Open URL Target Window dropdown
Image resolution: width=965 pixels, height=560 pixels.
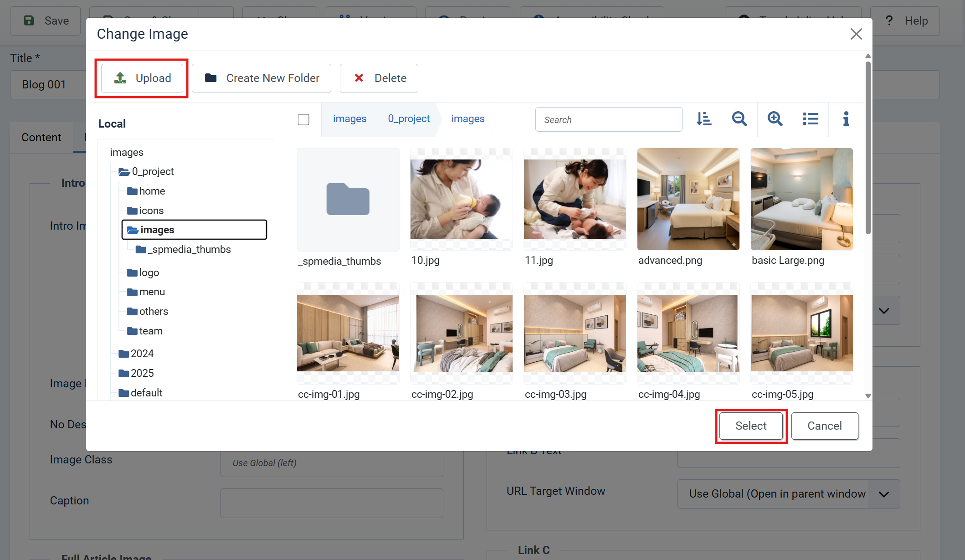tap(788, 494)
